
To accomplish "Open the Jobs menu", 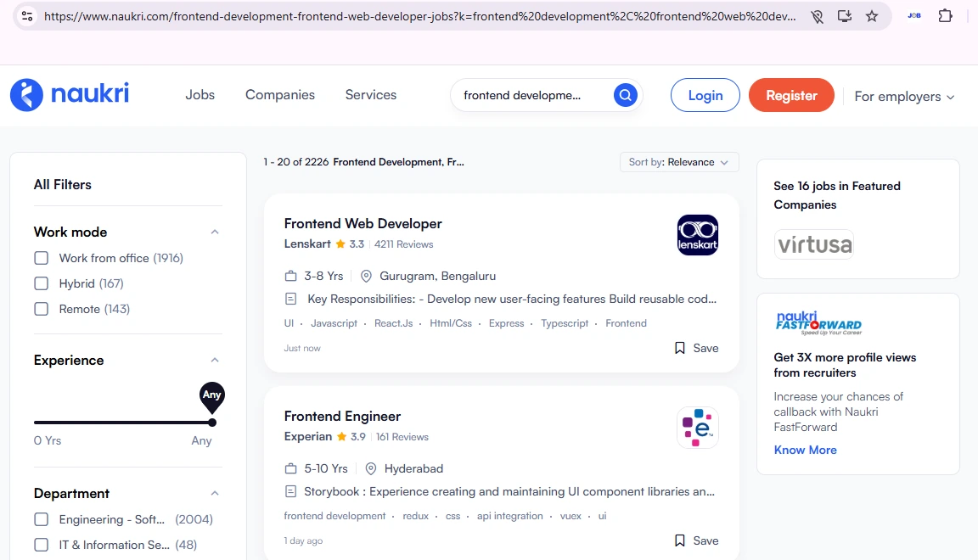I will coord(200,95).
